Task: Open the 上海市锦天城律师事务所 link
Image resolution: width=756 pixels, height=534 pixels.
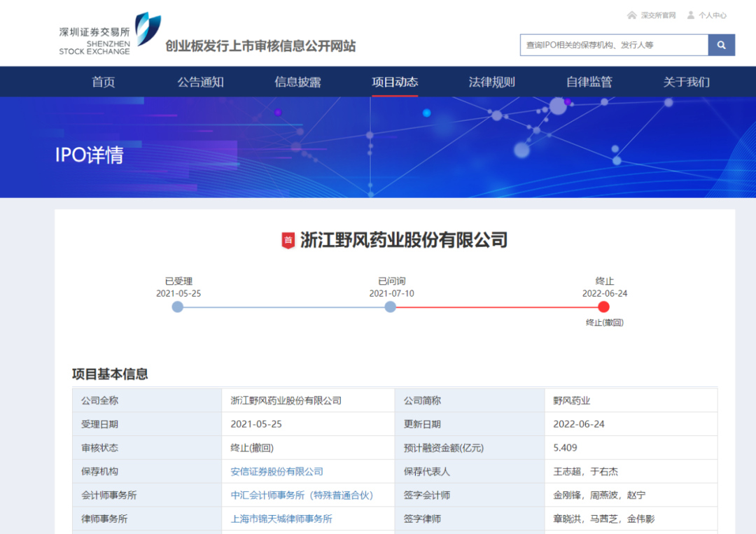Action: [281, 519]
